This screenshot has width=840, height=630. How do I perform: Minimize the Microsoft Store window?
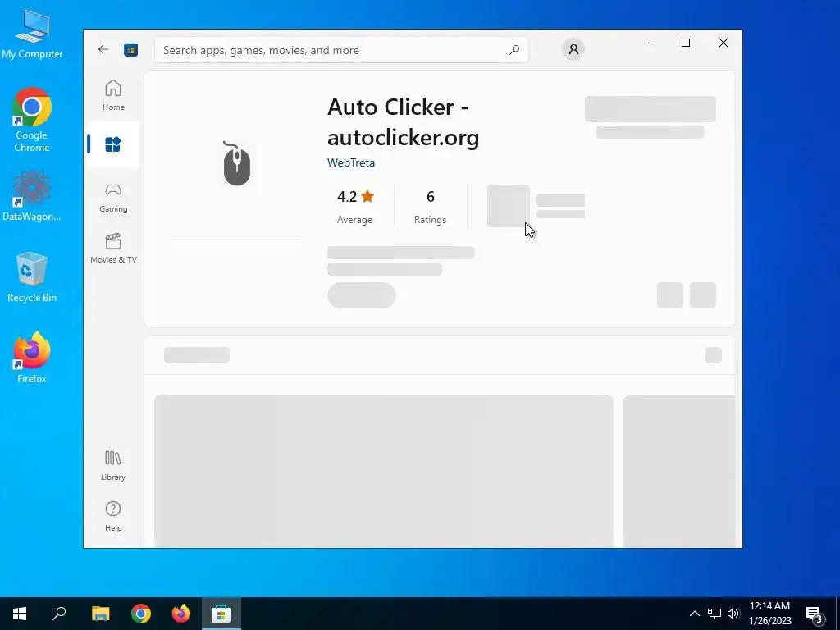pos(648,43)
